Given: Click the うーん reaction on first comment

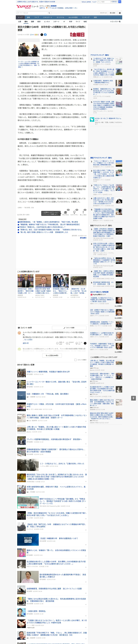Looking at the screenshot, I should click(79, 343).
